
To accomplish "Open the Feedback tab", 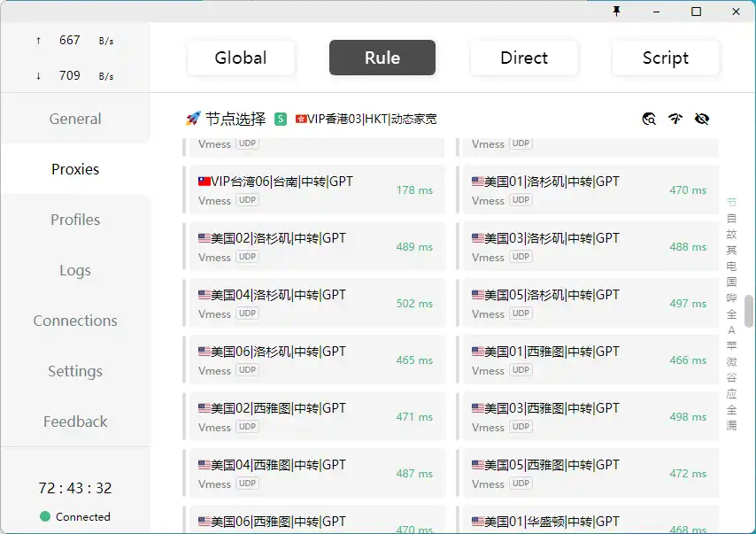I will tap(75, 422).
